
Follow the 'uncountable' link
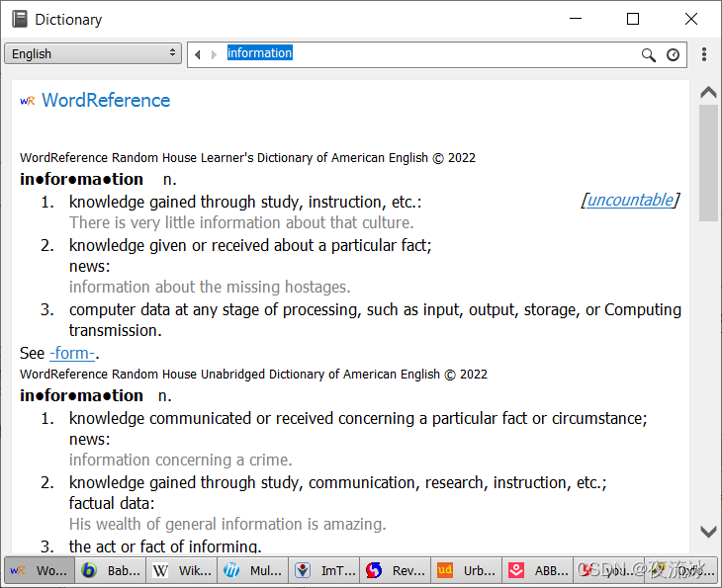coord(630,201)
